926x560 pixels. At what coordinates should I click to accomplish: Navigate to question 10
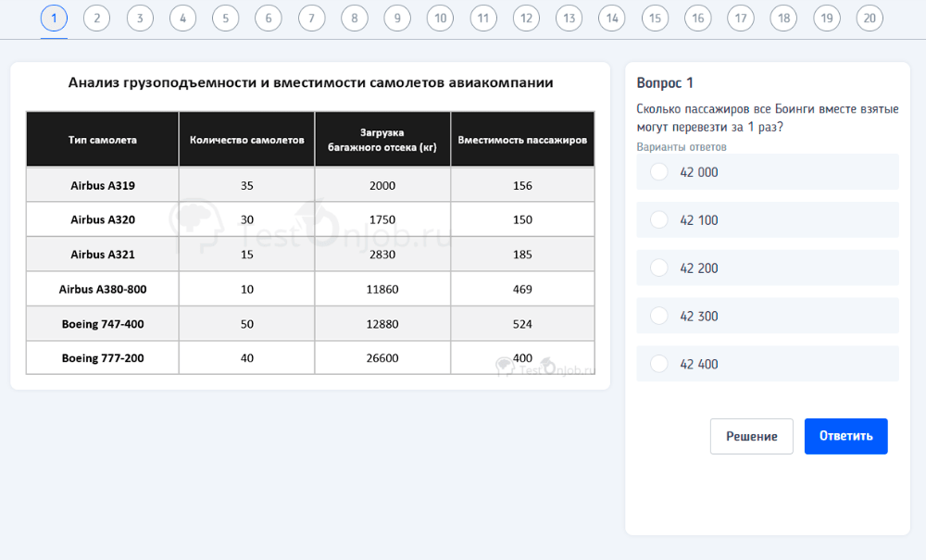440,18
